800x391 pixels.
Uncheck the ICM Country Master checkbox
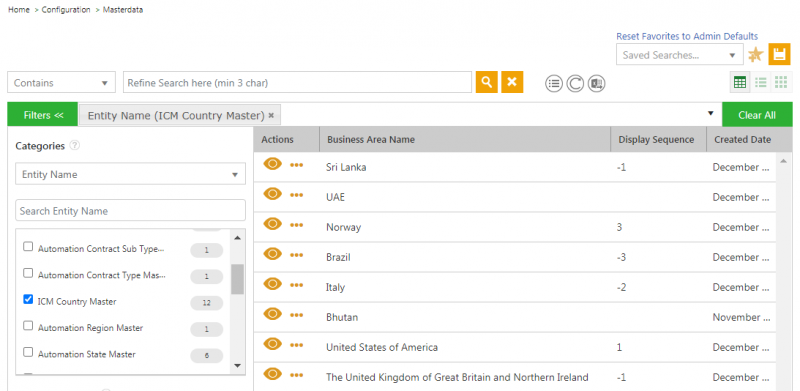[29, 299]
